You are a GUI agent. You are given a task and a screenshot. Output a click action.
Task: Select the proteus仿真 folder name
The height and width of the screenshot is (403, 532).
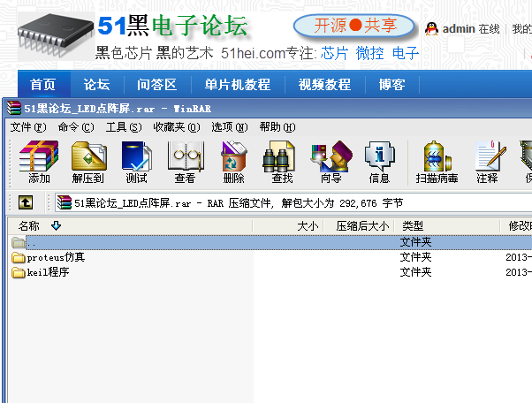[x=56, y=257]
